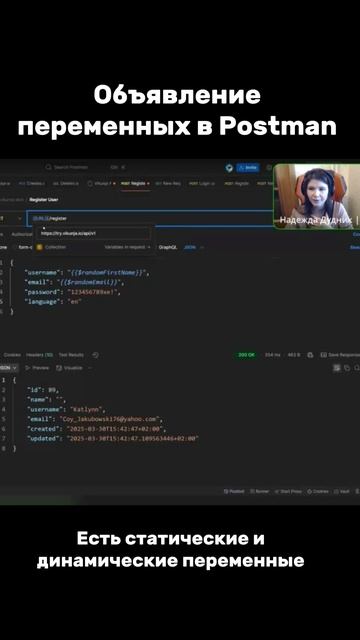Switch response to Preview view
The image size is (360, 640).
[37, 368]
